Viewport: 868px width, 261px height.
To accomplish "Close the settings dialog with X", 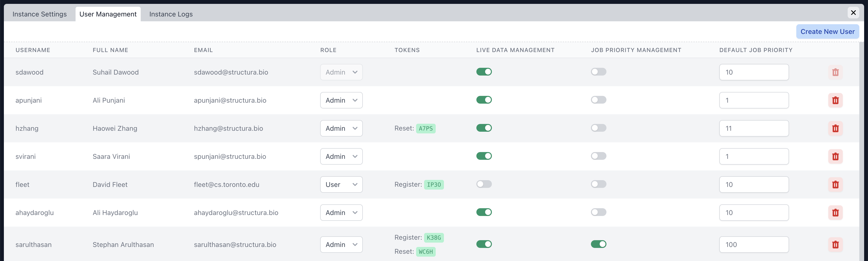I will tap(853, 12).
